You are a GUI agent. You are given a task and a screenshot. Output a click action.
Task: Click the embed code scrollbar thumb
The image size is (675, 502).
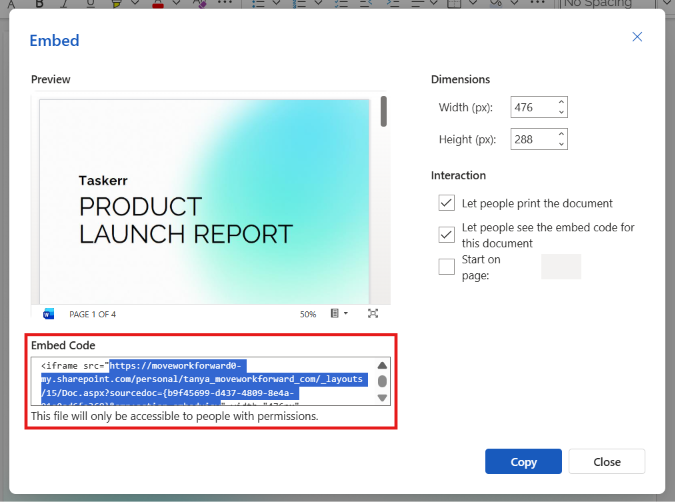click(x=382, y=381)
